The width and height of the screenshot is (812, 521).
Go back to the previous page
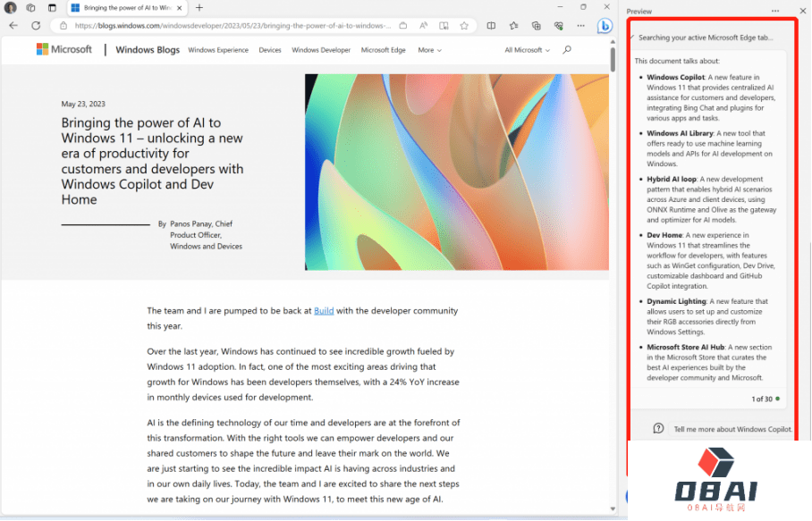[x=13, y=26]
